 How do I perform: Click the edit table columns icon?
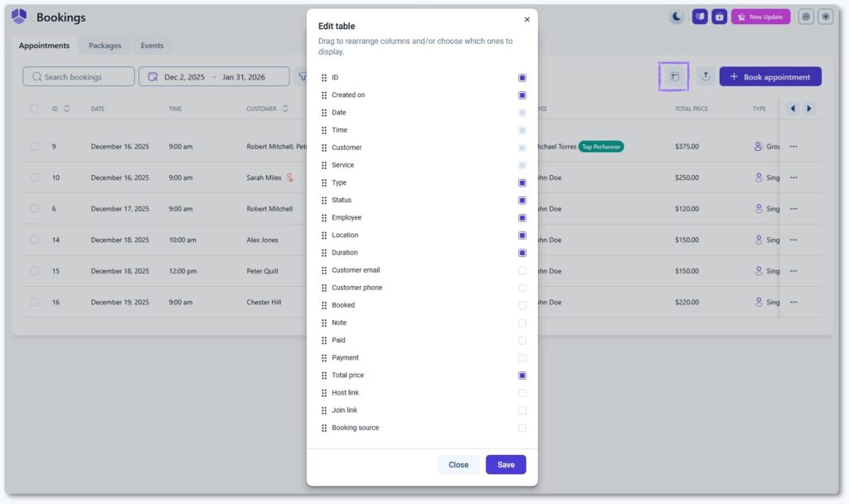674,76
